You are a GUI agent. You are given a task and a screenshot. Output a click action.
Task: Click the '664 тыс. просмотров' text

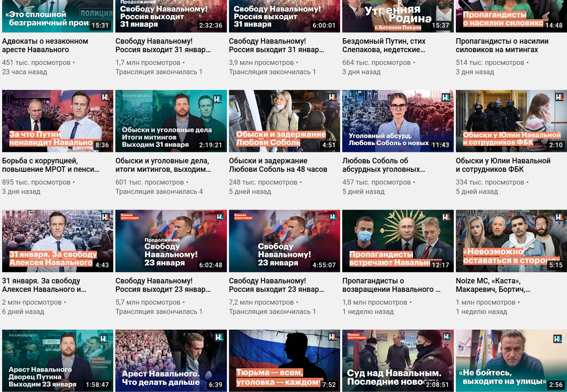377,63
